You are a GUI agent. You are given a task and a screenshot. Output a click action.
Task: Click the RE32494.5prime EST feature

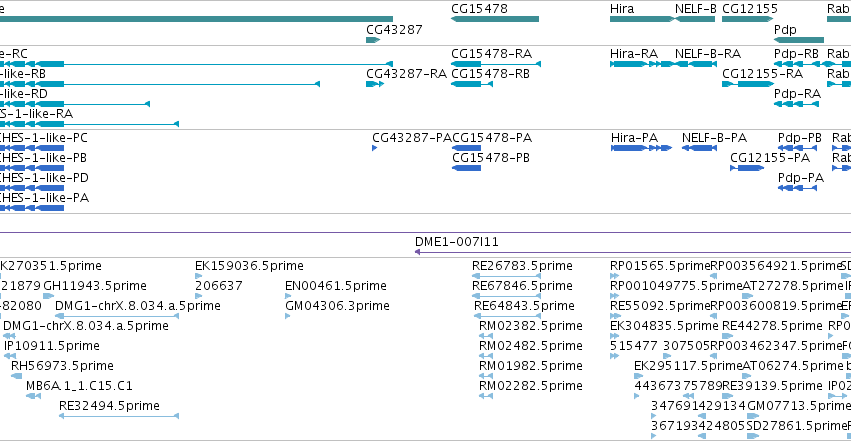(x=119, y=416)
